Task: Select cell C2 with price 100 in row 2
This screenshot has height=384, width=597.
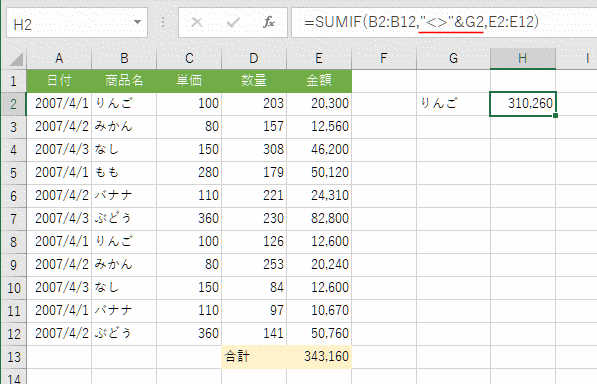Action: coord(189,104)
